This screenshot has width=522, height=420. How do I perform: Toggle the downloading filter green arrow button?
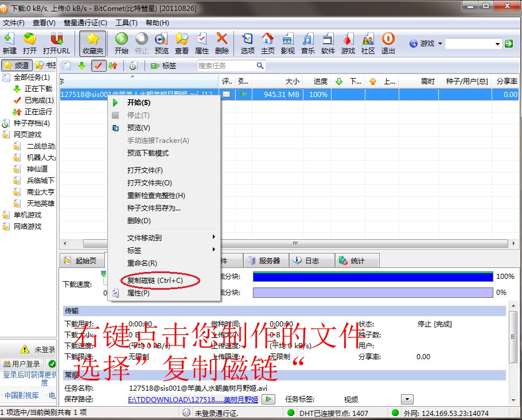[82, 65]
